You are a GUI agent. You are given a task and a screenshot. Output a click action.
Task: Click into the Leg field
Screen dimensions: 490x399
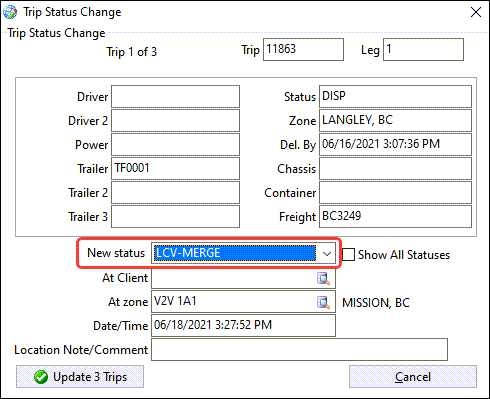(423, 50)
